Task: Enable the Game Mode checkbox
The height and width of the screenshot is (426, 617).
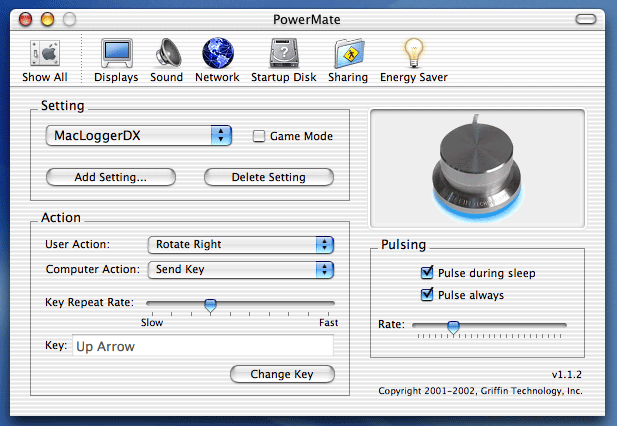Action: (259, 136)
